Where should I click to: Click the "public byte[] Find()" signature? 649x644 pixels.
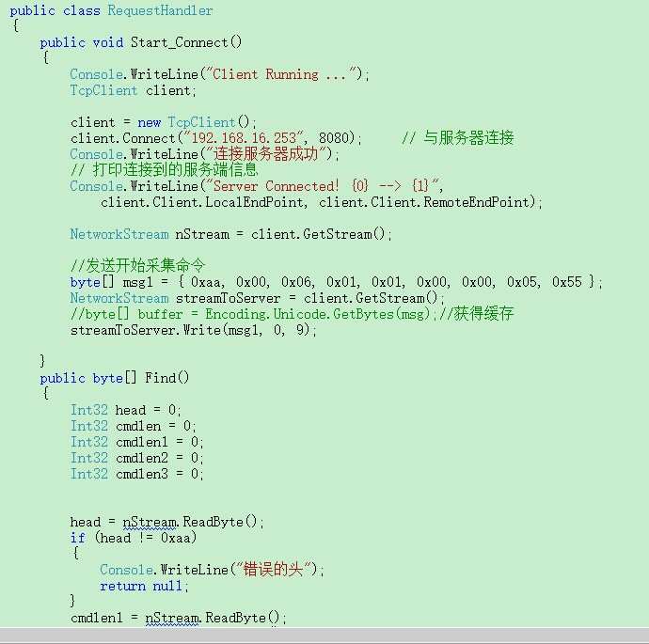[114, 378]
